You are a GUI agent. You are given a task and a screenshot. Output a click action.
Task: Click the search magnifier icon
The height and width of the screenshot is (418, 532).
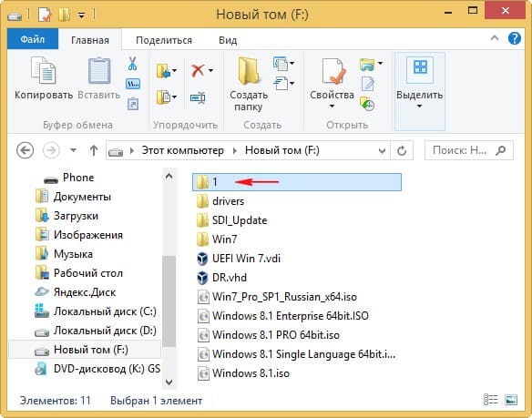point(500,150)
